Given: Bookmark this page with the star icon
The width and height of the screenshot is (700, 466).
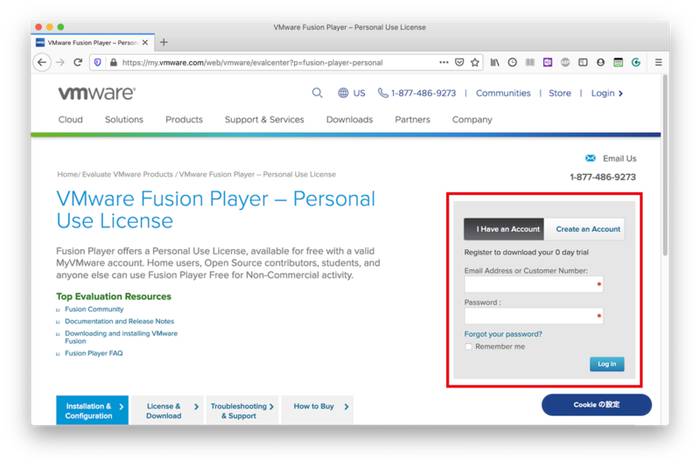Looking at the screenshot, I should pos(475,62).
